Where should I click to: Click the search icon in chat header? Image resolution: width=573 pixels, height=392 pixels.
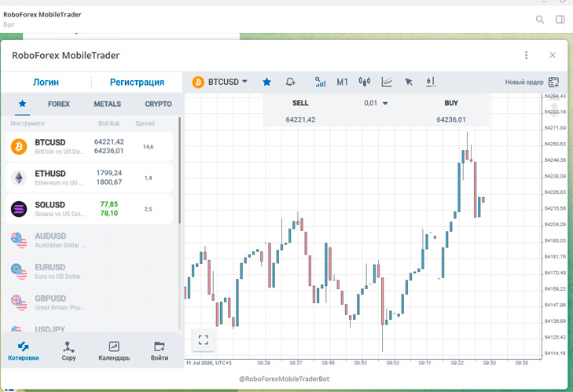pos(540,20)
